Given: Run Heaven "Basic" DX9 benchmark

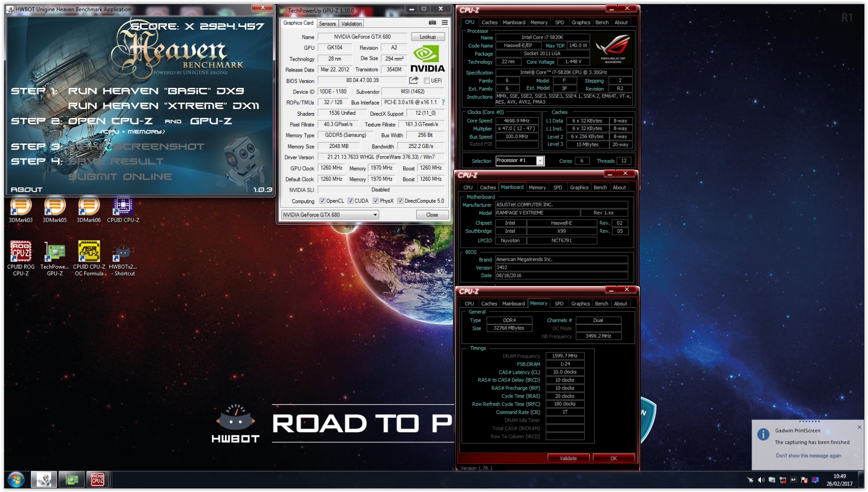Looking at the screenshot, I should (156, 91).
